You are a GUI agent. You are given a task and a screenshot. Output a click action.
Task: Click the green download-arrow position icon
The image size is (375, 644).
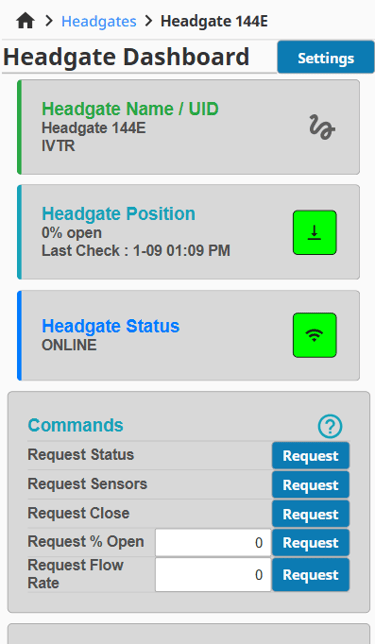click(x=315, y=232)
